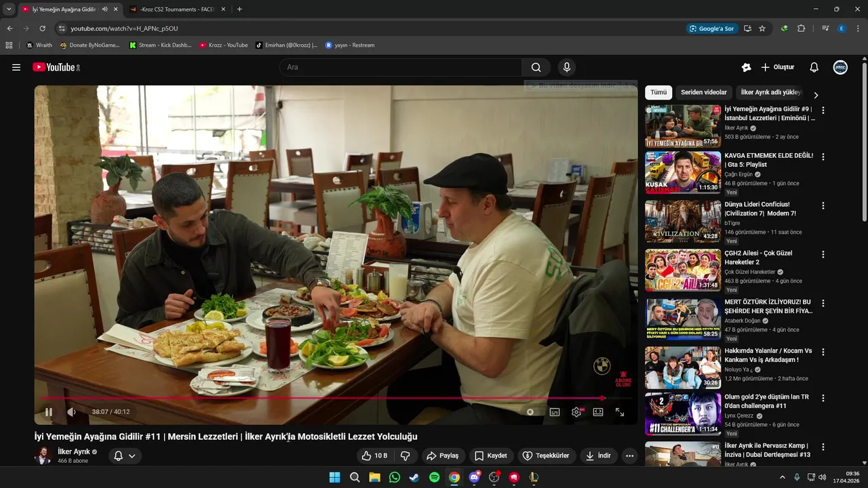868x488 pixels.
Task: Mute the tab via speaker icon on YouTube tab
Action: (104, 9)
